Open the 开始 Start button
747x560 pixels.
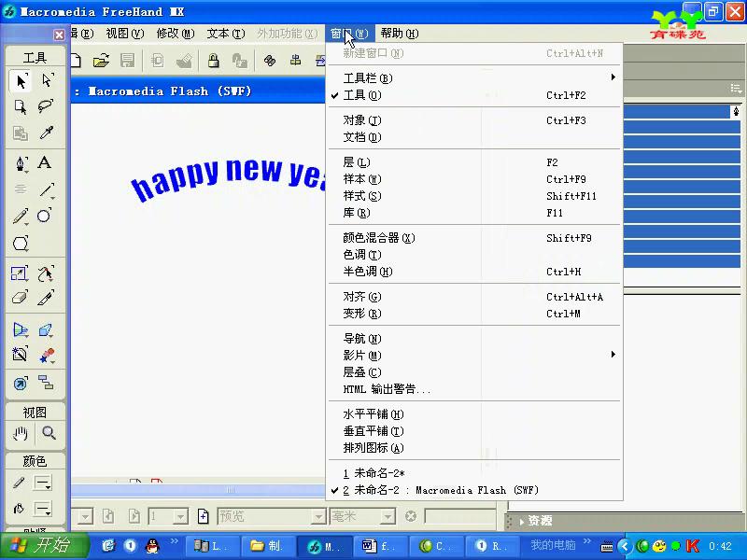click(44, 545)
